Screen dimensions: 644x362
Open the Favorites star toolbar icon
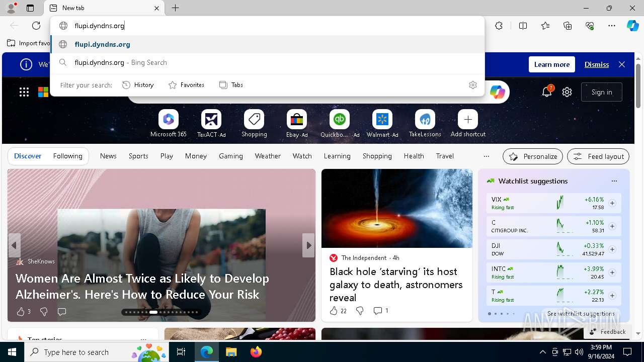(x=545, y=26)
